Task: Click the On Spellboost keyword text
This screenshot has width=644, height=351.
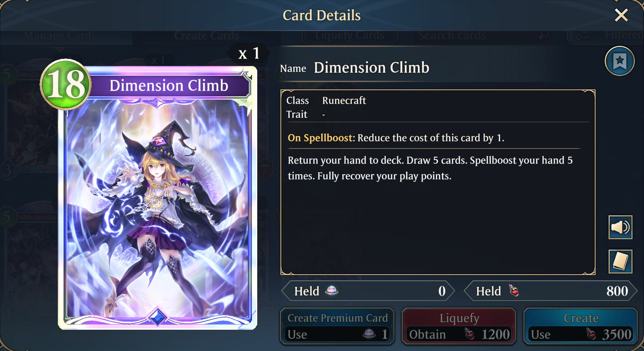Action: [320, 138]
